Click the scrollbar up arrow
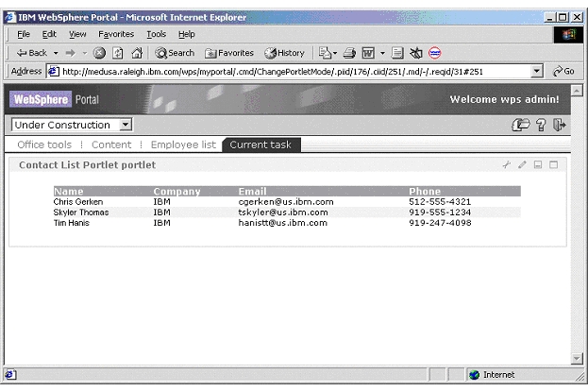 point(577,90)
